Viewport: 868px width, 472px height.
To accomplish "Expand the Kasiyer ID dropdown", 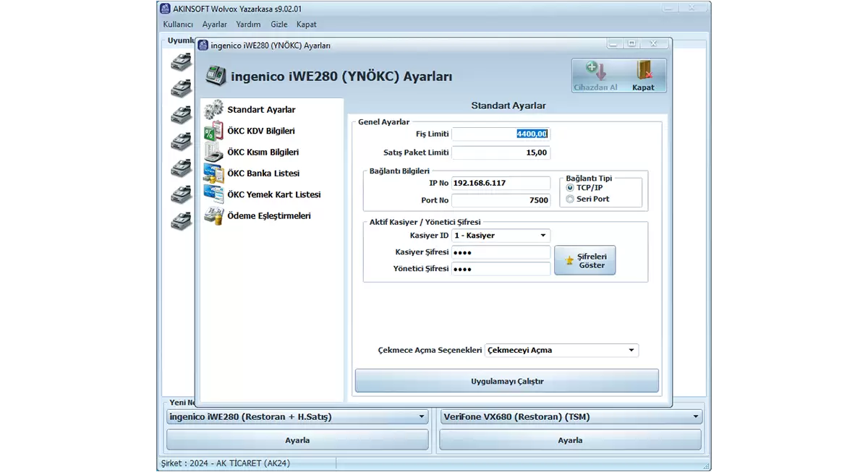I will coord(542,236).
